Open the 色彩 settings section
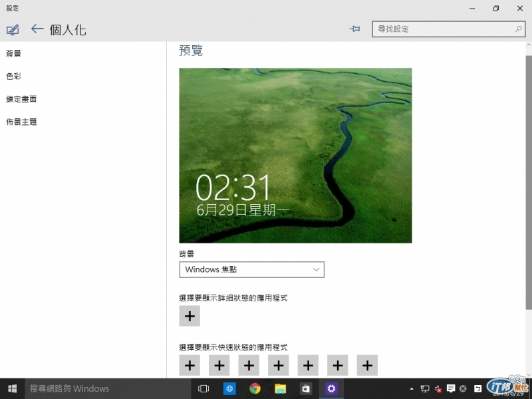Screen dimensions: 532x399 13,76
